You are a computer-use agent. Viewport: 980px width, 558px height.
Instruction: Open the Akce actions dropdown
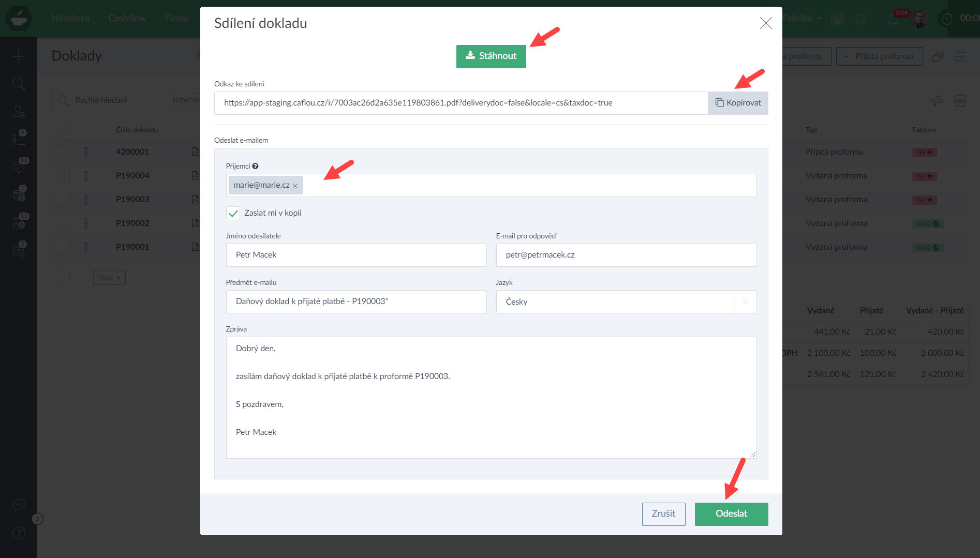click(x=109, y=277)
